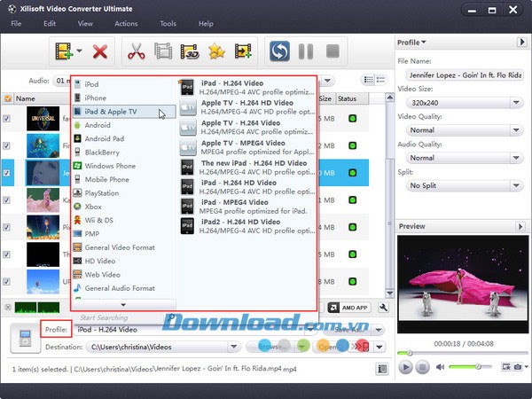This screenshot has width=532, height=399.
Task: Stop the conversion with the square button
Action: (332, 51)
